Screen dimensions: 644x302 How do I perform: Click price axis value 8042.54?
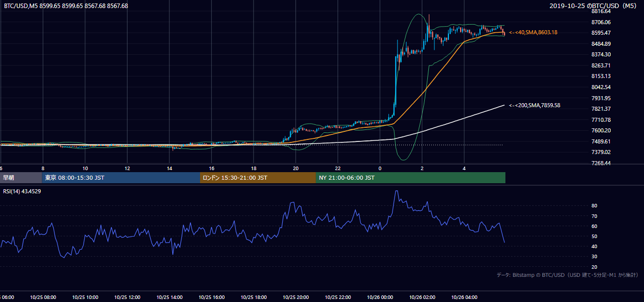pyautogui.click(x=601, y=87)
